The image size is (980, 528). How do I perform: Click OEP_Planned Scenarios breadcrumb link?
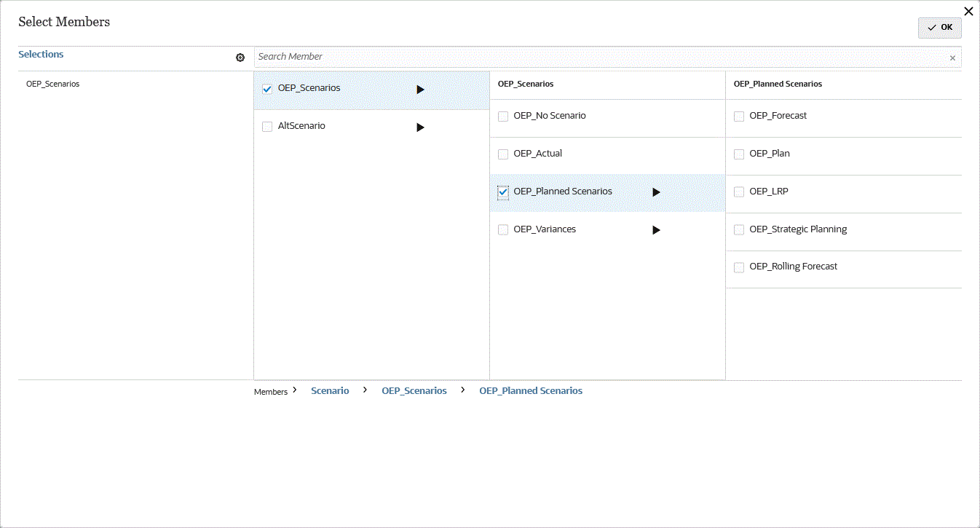click(531, 391)
